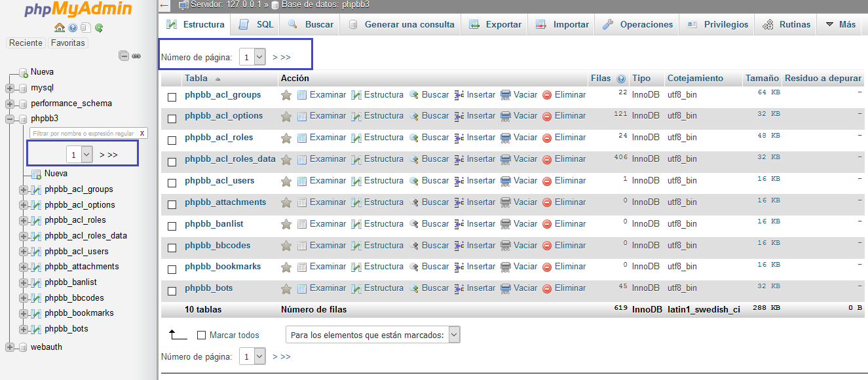The image size is (868, 380).
Task: Click table icon beside phpbb_acl_groups in sidebar
Action: tap(37, 189)
